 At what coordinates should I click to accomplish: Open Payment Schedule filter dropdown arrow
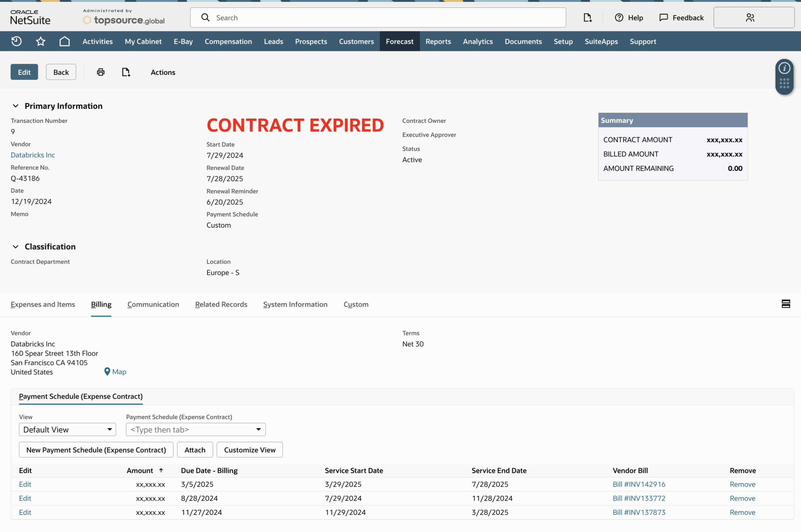coord(259,430)
